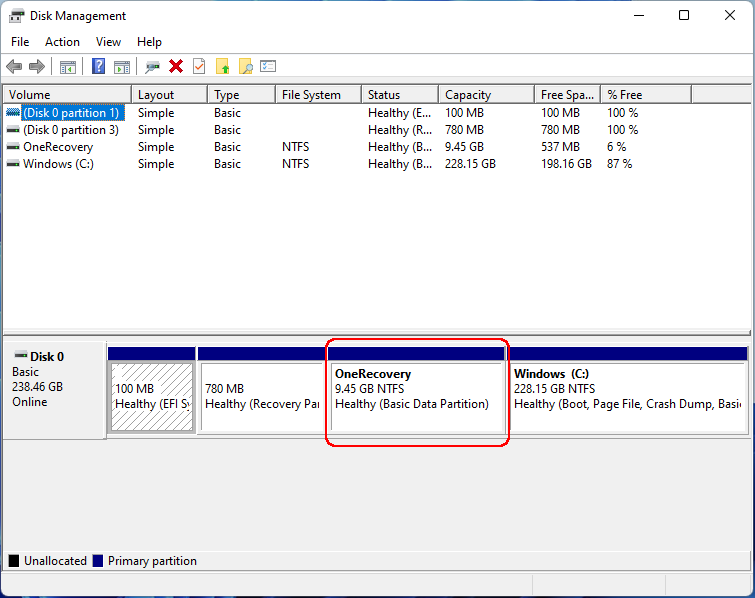Maximize the Disk Management window

pyautogui.click(x=684, y=15)
